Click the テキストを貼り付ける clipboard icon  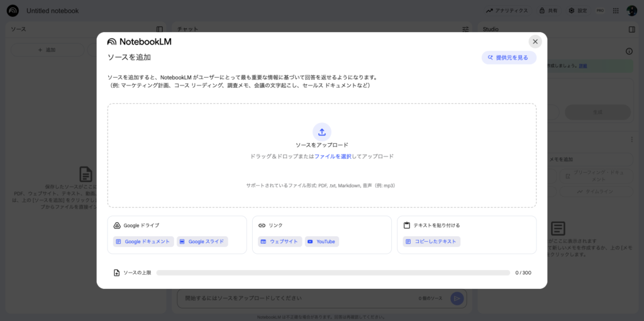coord(407,226)
